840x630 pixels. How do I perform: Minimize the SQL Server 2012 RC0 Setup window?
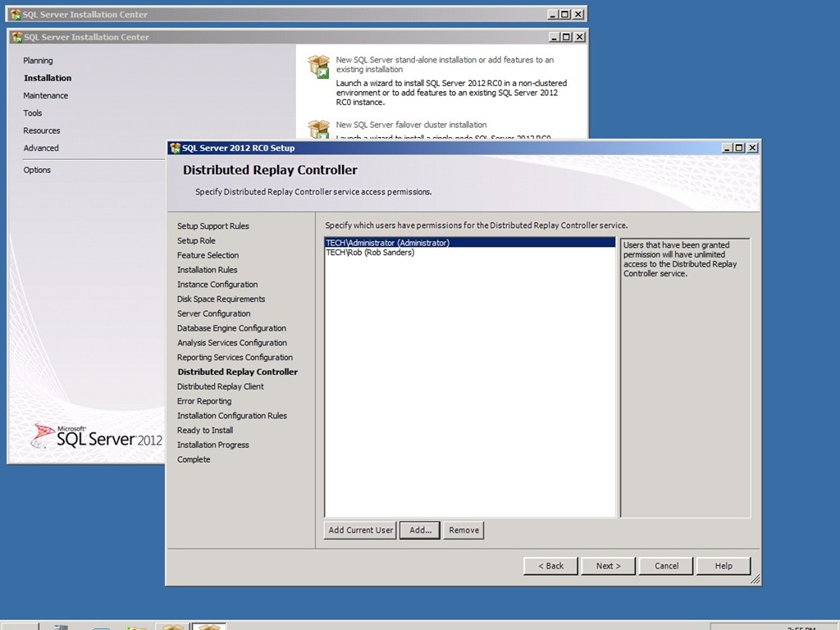(727, 148)
